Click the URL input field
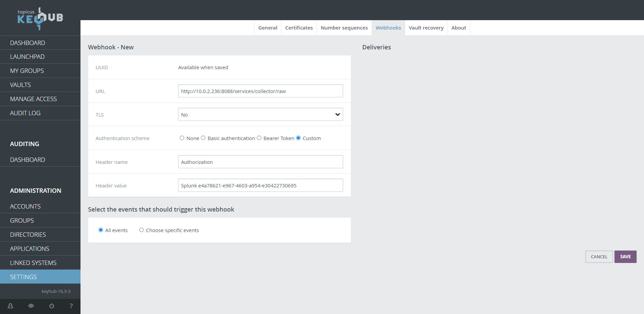 (260, 91)
